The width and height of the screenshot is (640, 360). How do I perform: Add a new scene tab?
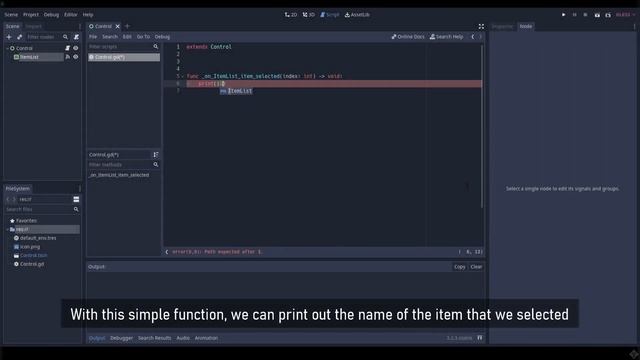127,26
